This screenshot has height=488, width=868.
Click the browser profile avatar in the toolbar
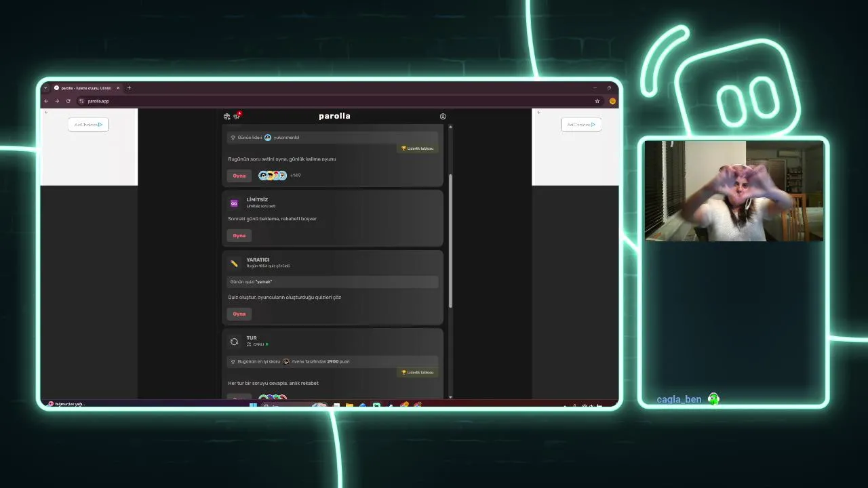tap(612, 101)
